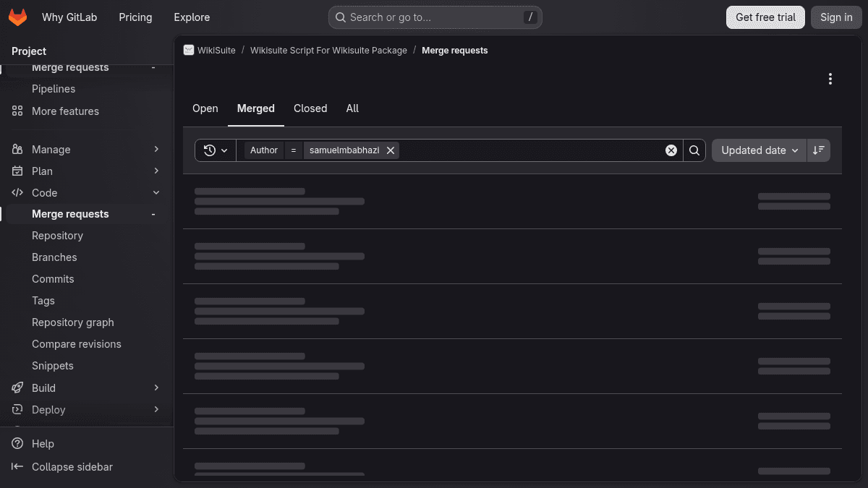
Task: Click the magnifier search button in filter bar
Action: coord(694,150)
